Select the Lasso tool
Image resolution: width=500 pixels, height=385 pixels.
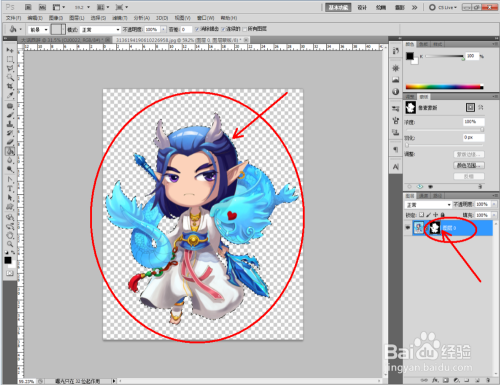click(10, 69)
